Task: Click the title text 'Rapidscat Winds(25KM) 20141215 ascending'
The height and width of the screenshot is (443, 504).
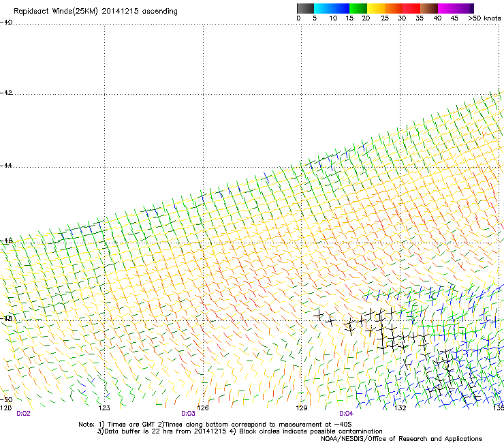Action: point(95,12)
